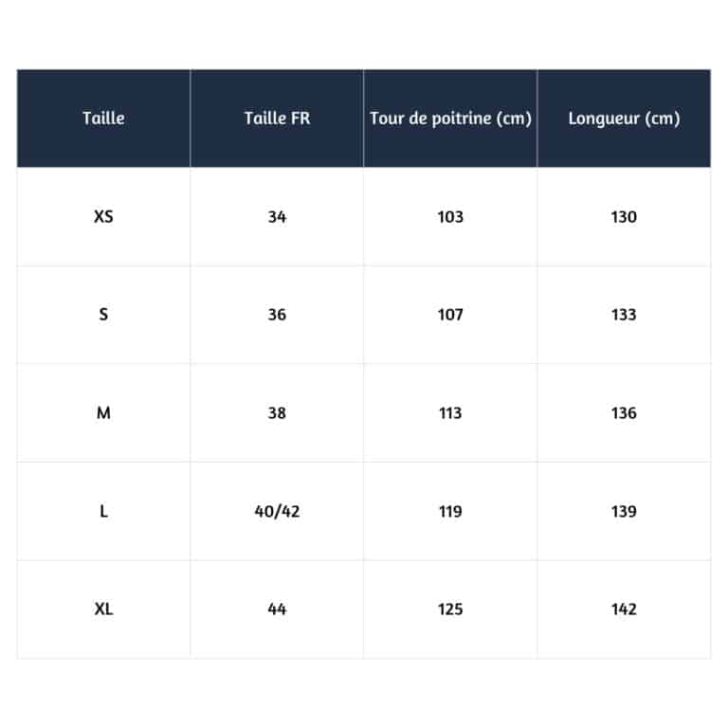
Task: Select chest measurement 113 cell
Action: (450, 413)
